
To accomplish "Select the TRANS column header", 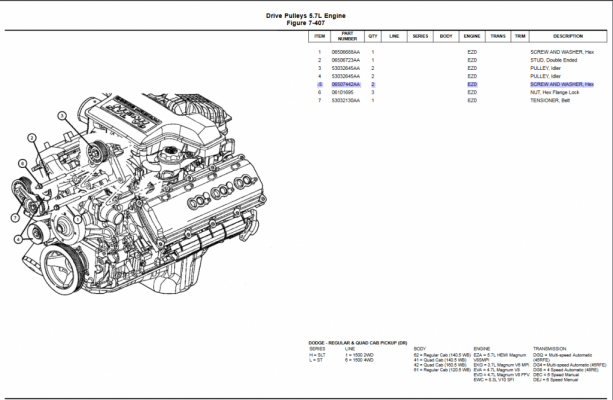I will (498, 36).
